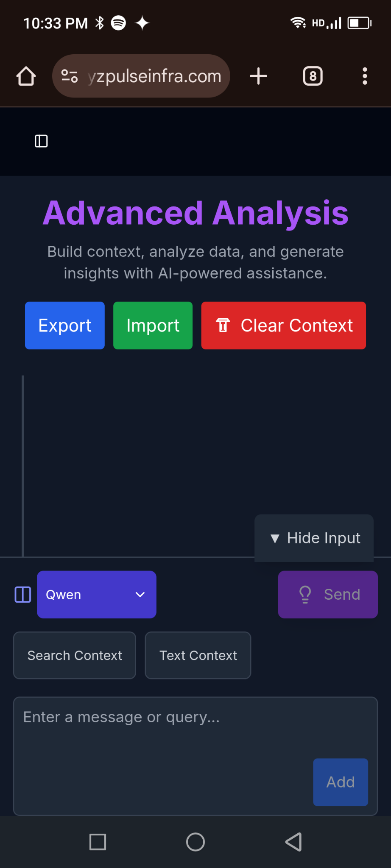The width and height of the screenshot is (391, 868).
Task: Click the chevron on the Qwen selector
Action: tap(140, 595)
